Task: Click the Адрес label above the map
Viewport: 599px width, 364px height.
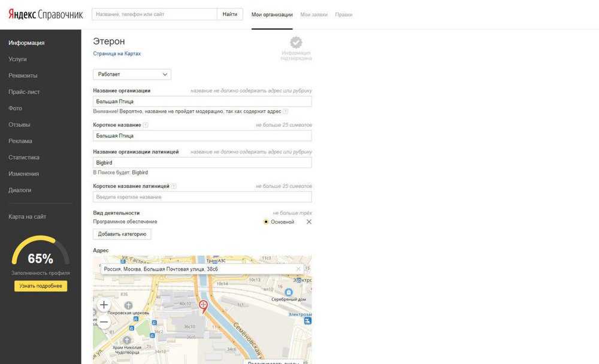Action: (101, 250)
